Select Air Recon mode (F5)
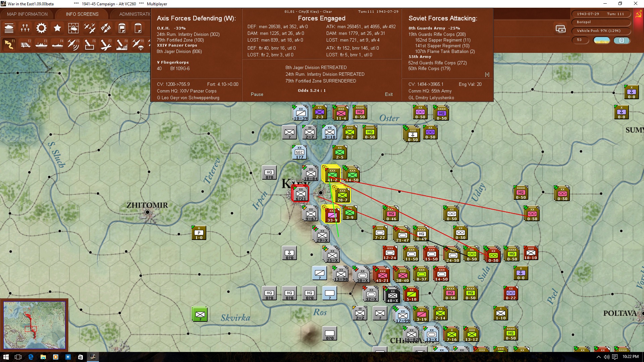The image size is (644, 362). click(73, 44)
